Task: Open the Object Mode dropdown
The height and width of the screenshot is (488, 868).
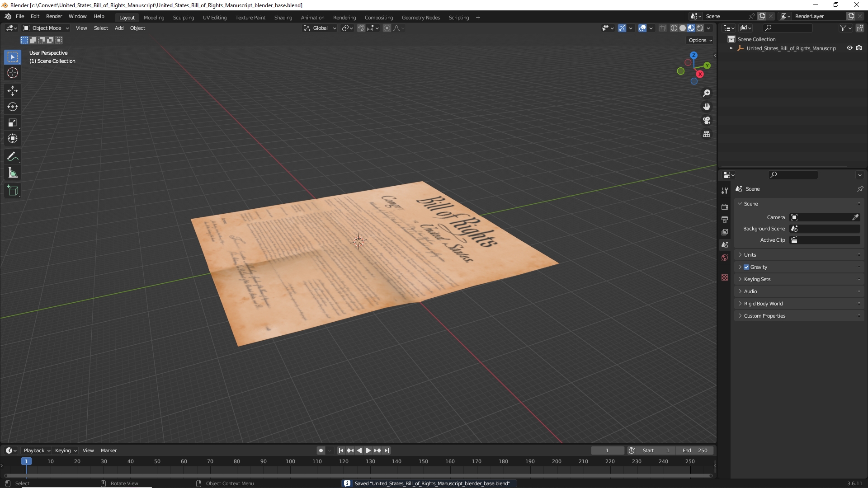Action: point(46,28)
